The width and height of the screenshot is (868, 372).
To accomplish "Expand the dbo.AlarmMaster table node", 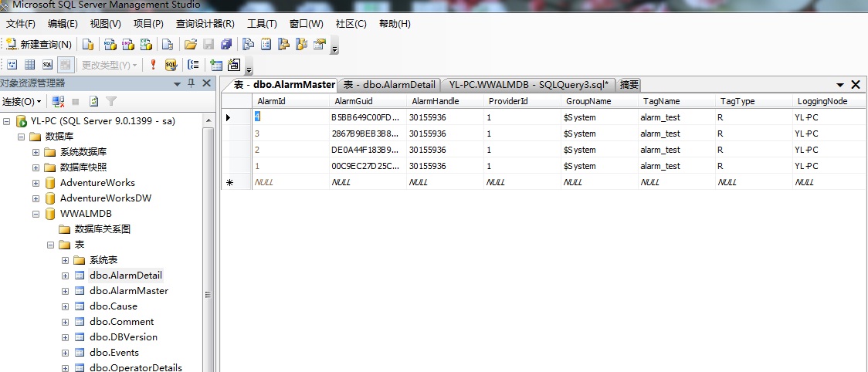I will [x=66, y=291].
